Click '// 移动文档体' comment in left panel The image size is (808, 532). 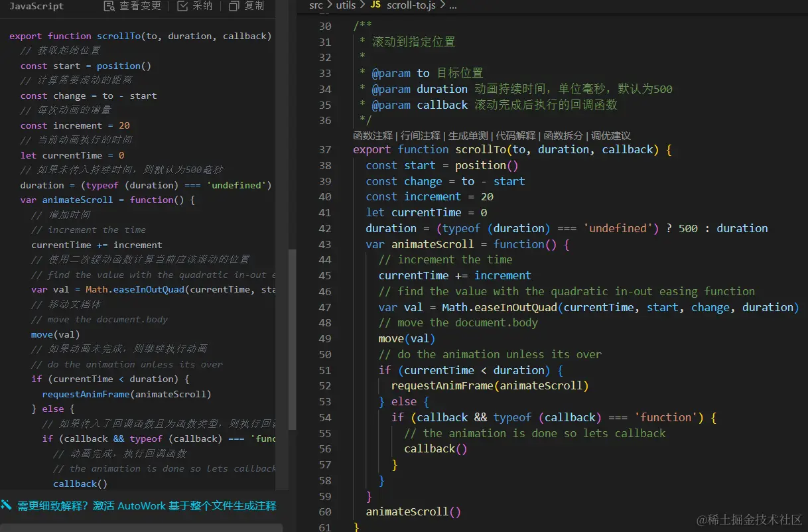pyautogui.click(x=66, y=304)
